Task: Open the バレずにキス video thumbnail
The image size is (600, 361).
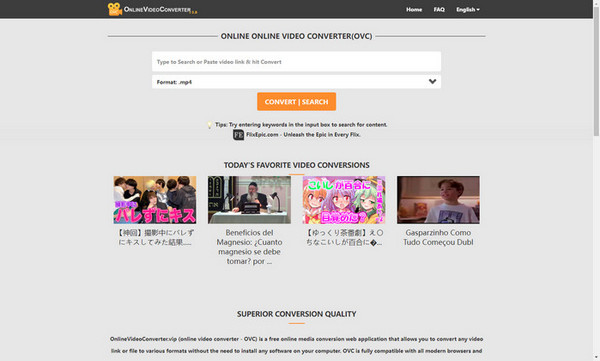Action: tap(155, 200)
